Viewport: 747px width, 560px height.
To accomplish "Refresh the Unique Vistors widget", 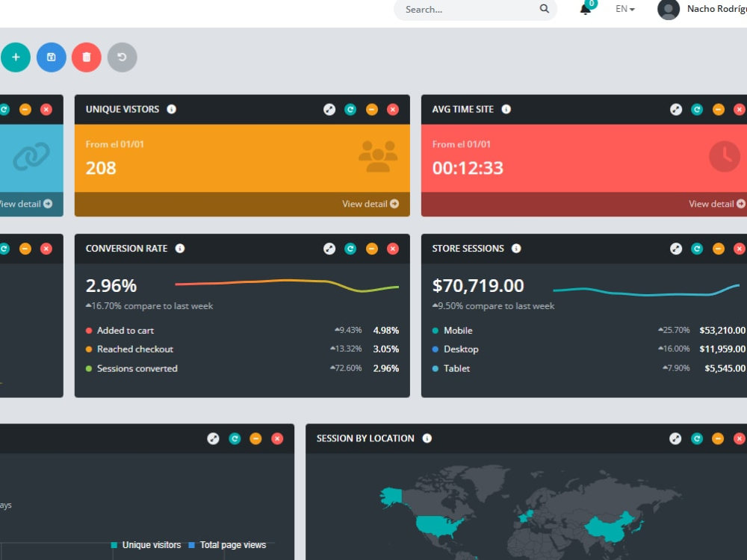I will tap(350, 110).
